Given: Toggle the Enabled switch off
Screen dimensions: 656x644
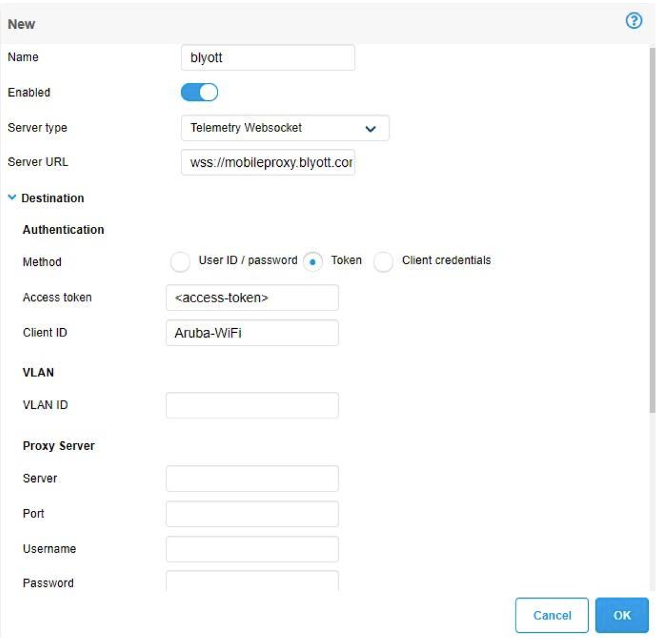Looking at the screenshot, I should point(199,93).
